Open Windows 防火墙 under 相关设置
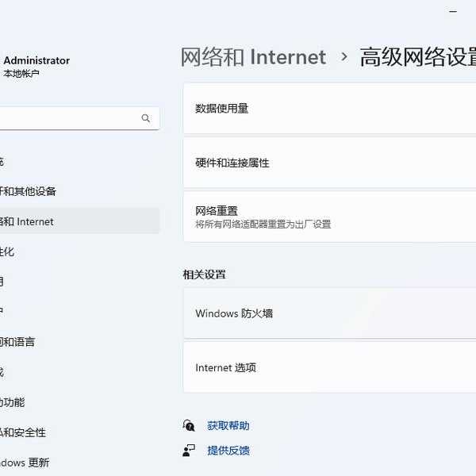 329,313
